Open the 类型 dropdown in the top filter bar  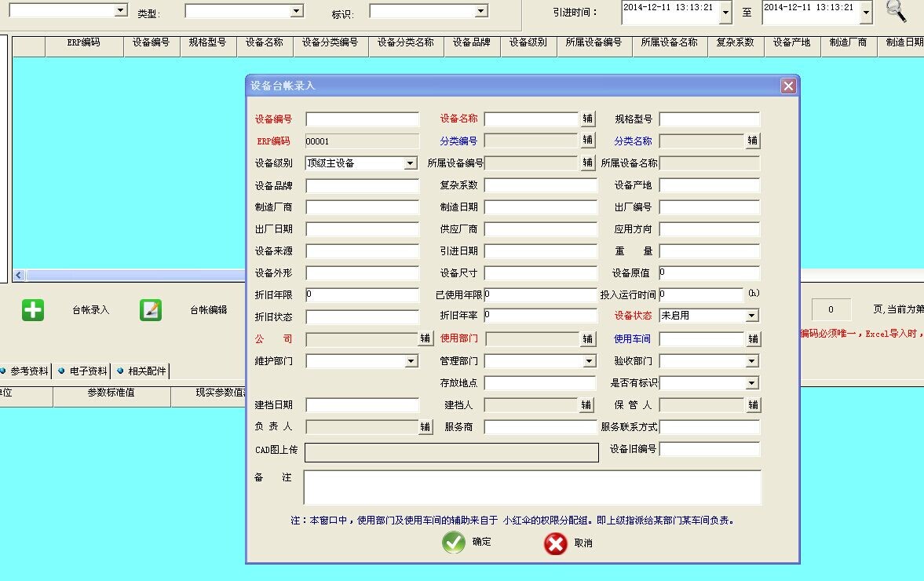pos(297,11)
